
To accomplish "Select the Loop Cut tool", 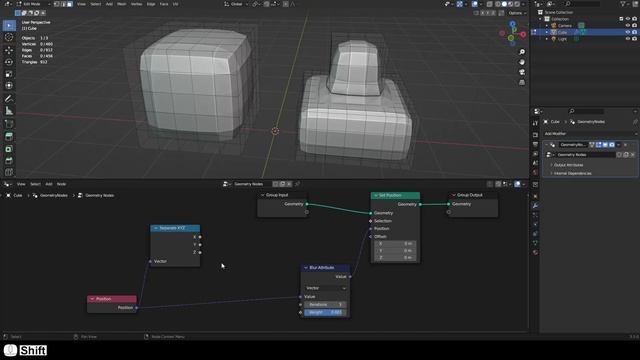I will (x=9, y=172).
